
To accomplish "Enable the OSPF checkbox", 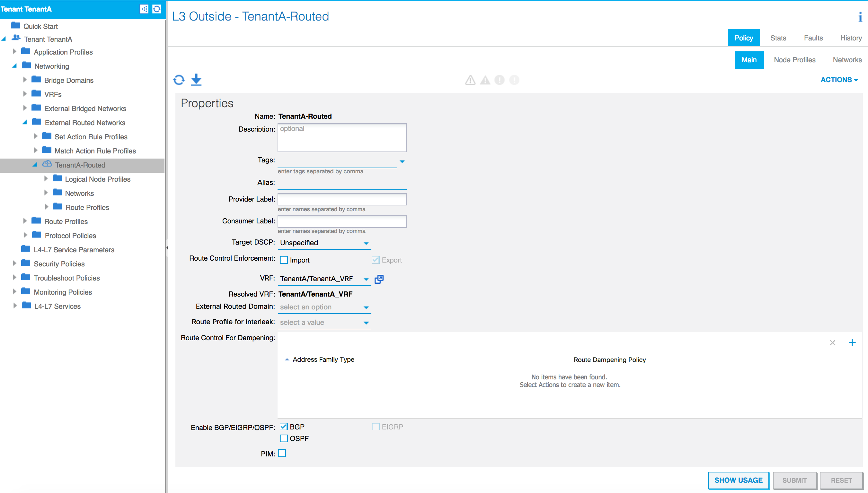I will click(284, 438).
